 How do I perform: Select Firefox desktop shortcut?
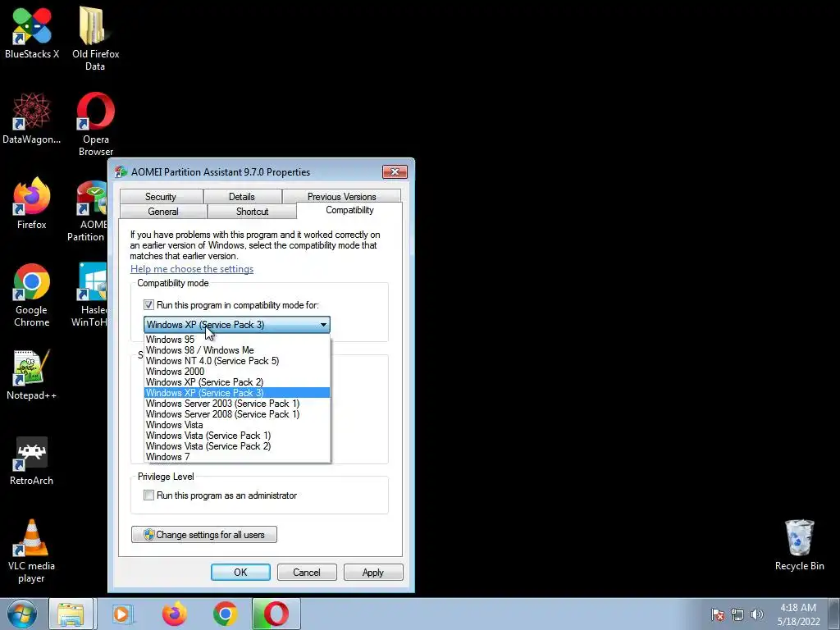point(32,203)
